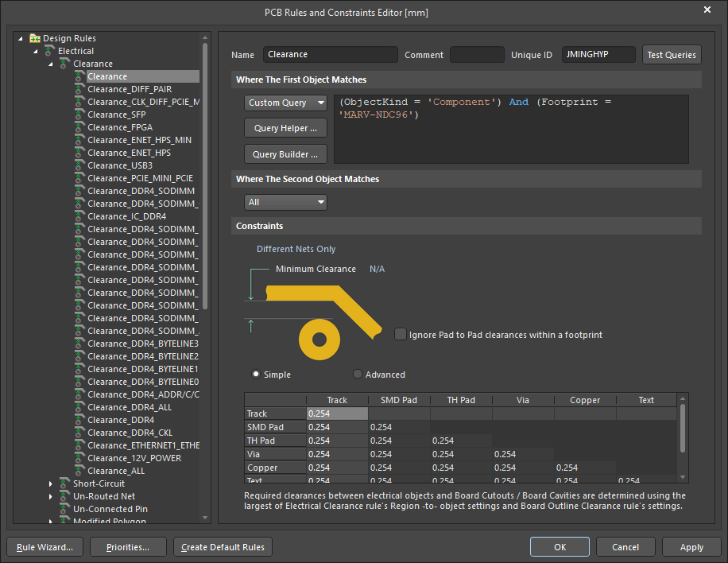Image resolution: width=728 pixels, height=563 pixels.
Task: Select the Copper row Copper column cell
Action: (x=586, y=468)
